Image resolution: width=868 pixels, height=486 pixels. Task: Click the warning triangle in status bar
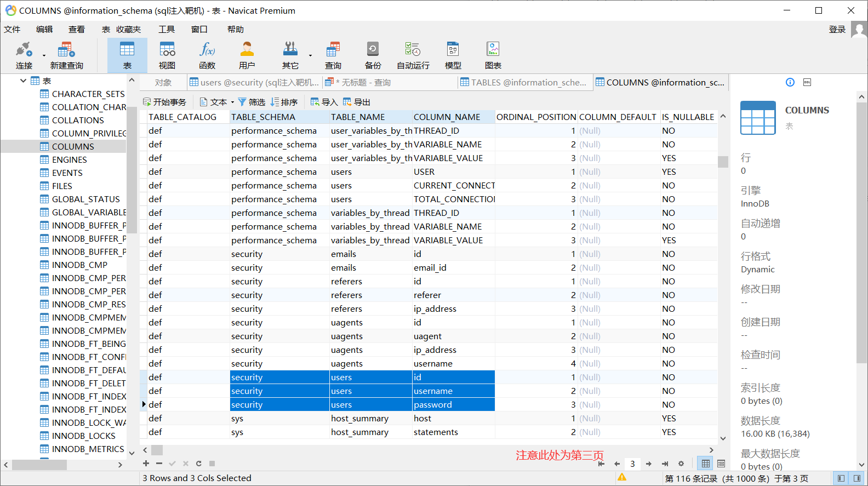click(622, 478)
